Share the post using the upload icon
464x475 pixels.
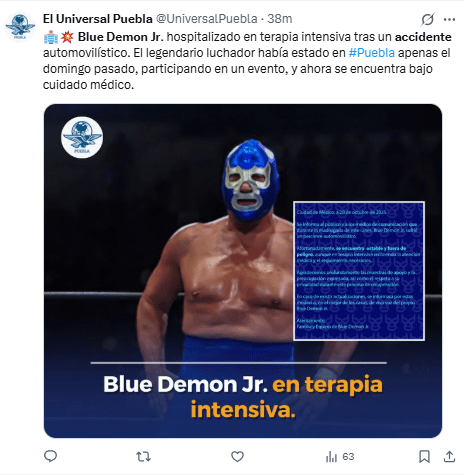[x=449, y=456]
